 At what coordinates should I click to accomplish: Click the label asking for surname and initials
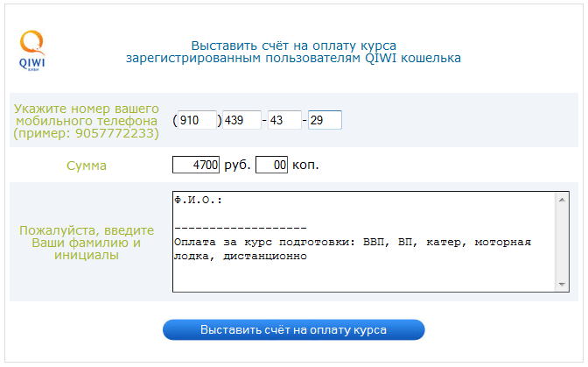[87, 243]
